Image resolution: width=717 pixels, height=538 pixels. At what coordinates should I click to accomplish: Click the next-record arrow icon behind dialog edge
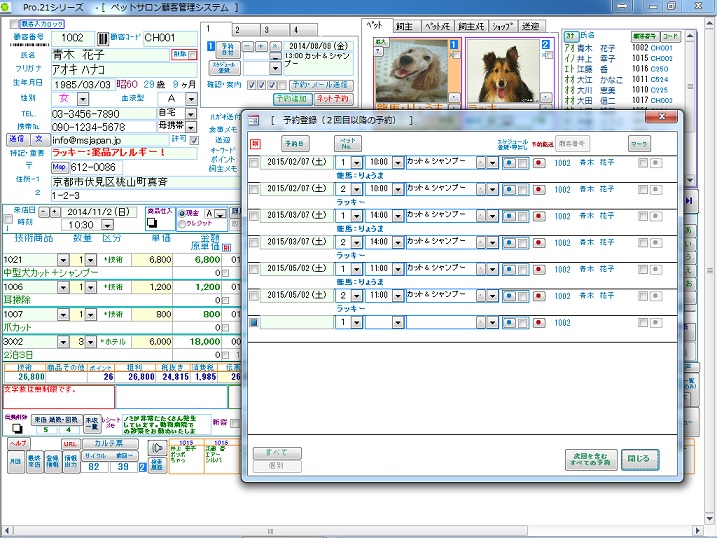click(x=690, y=201)
